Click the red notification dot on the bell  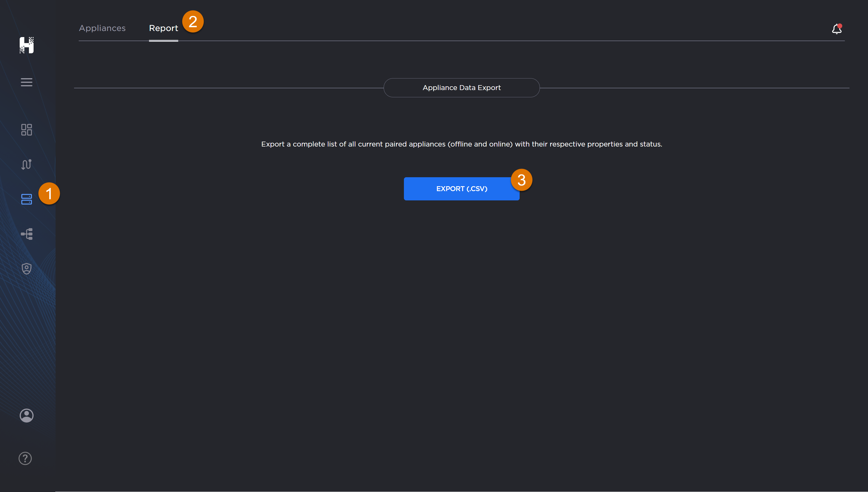click(840, 26)
